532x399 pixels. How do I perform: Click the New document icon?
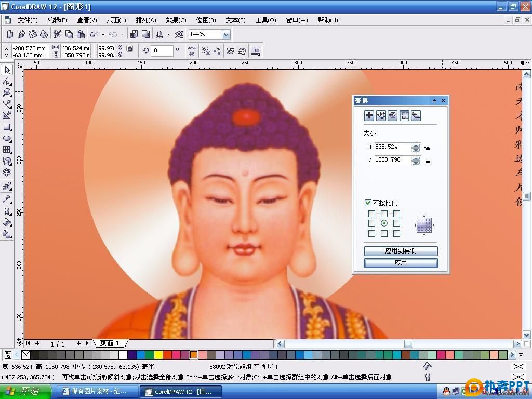tap(10, 34)
